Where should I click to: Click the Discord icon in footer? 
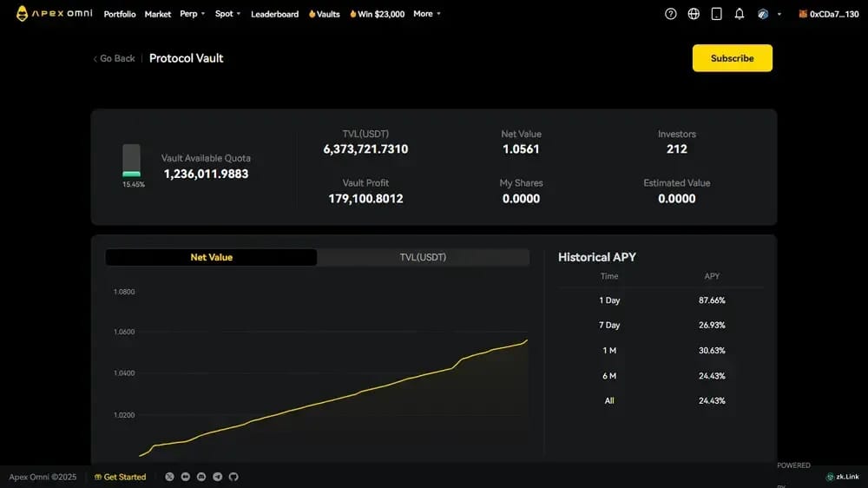pos(201,477)
